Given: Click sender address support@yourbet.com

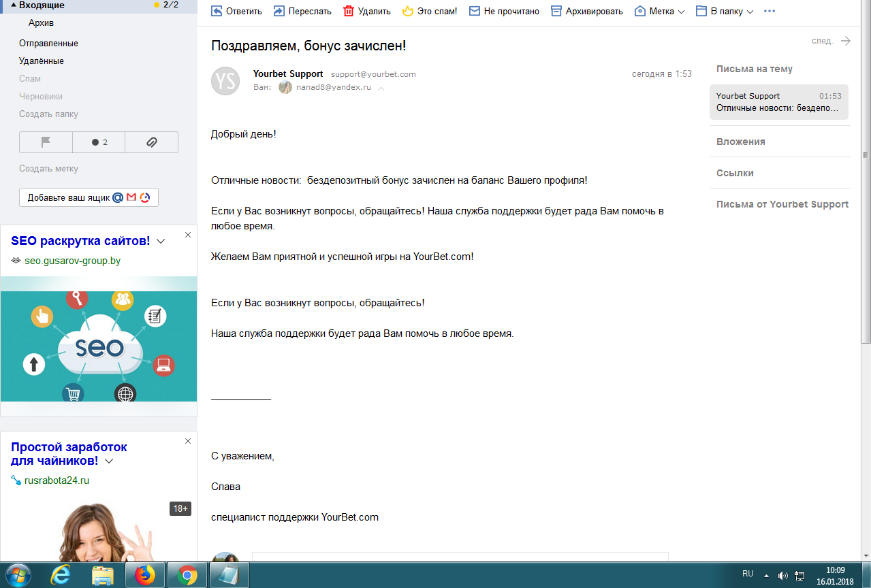Looking at the screenshot, I should click(373, 74).
